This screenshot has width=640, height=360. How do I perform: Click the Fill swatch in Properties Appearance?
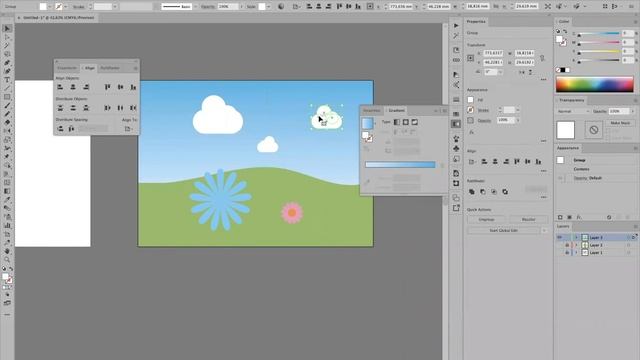point(471,100)
